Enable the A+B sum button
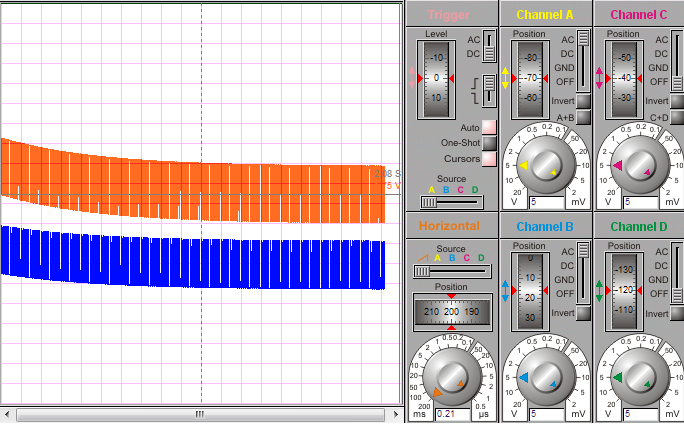Image resolution: width=684 pixels, height=425 pixels. click(582, 117)
